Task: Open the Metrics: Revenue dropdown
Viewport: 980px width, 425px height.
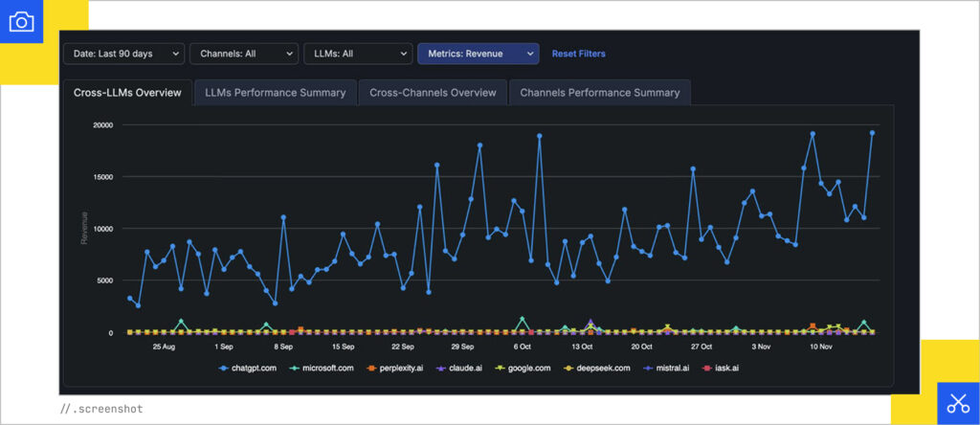Action: pyautogui.click(x=478, y=55)
